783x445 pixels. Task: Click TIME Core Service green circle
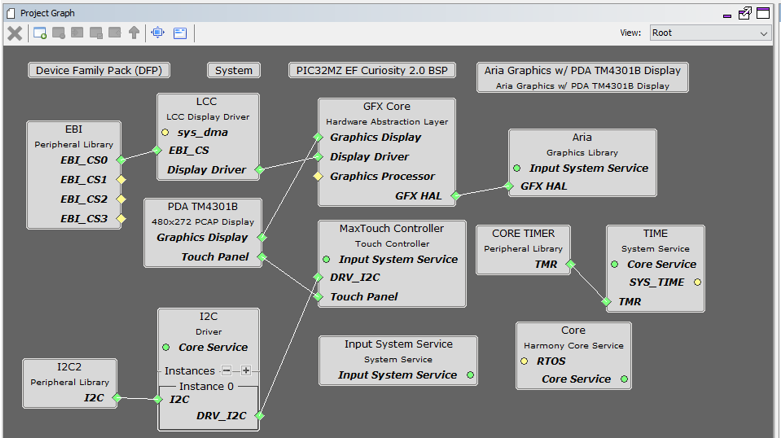pos(615,264)
